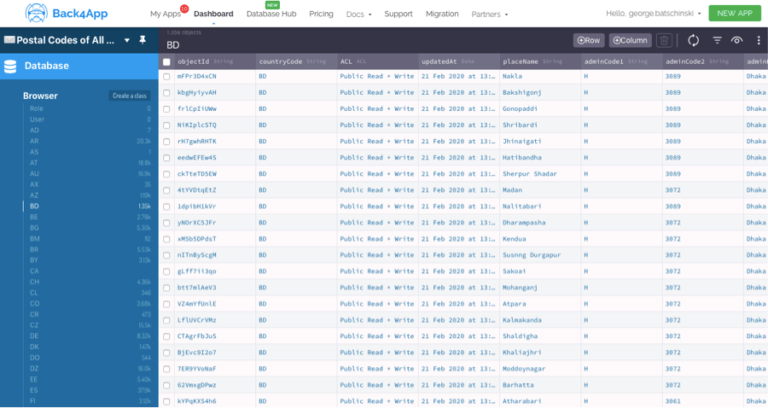The width and height of the screenshot is (768, 408).
Task: Click the refresh data icon
Action: (693, 40)
